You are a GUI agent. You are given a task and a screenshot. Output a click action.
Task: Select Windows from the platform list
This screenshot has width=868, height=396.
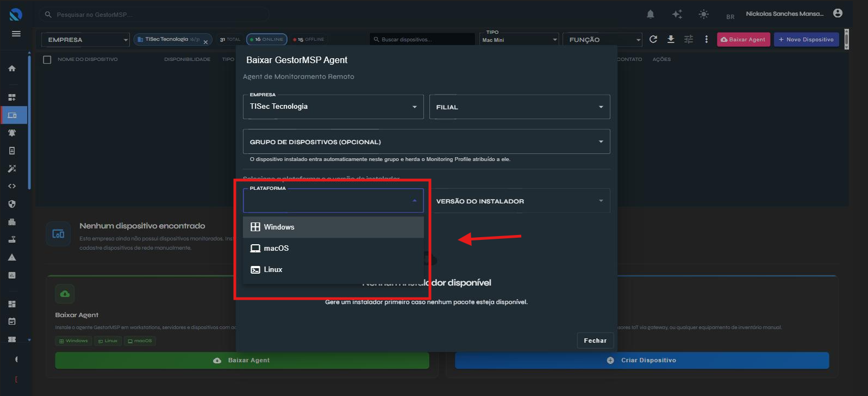coord(333,227)
